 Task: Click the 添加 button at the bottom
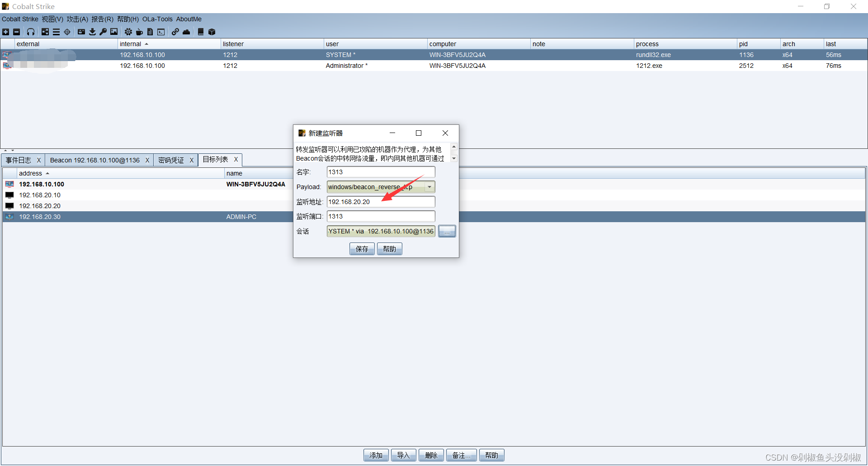coord(376,455)
